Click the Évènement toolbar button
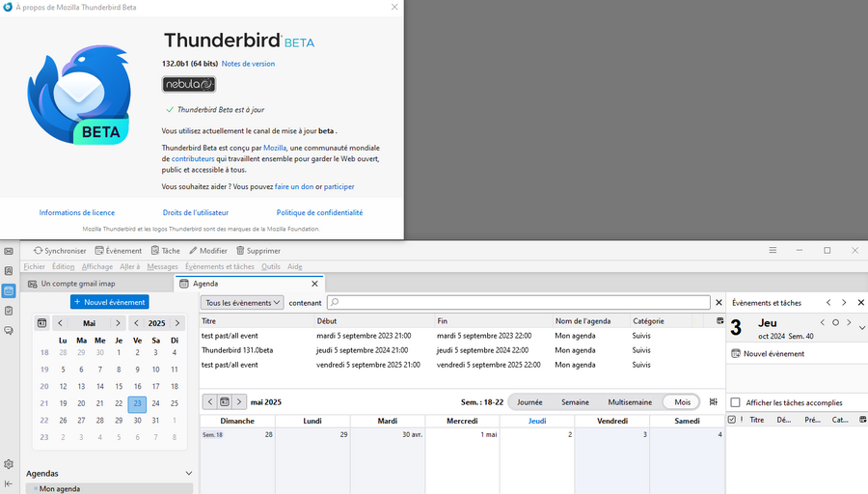868x494 pixels. 118,251
